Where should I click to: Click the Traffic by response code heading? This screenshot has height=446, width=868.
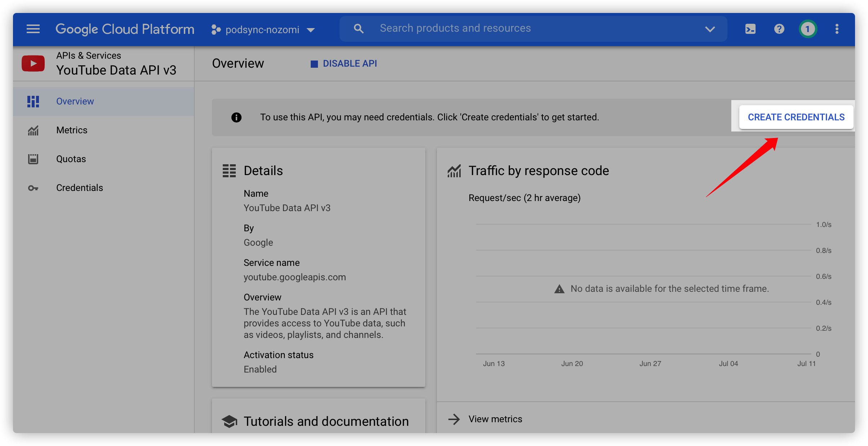coord(539,171)
